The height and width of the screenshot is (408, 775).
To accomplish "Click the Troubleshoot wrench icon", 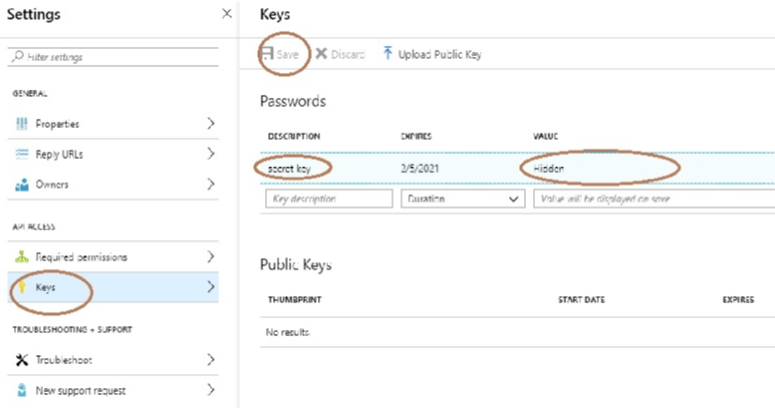I will 22,360.
